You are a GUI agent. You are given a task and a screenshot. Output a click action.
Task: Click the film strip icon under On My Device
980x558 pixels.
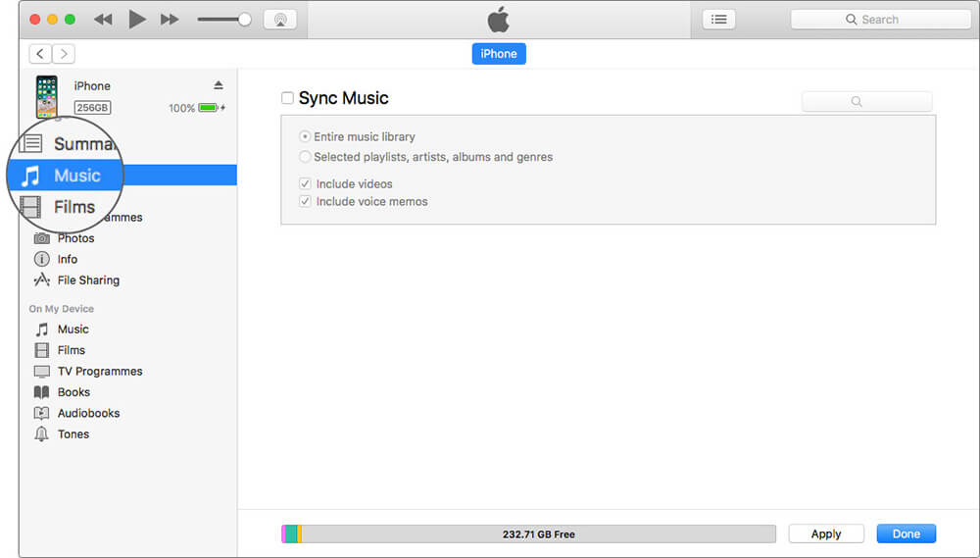pos(42,350)
